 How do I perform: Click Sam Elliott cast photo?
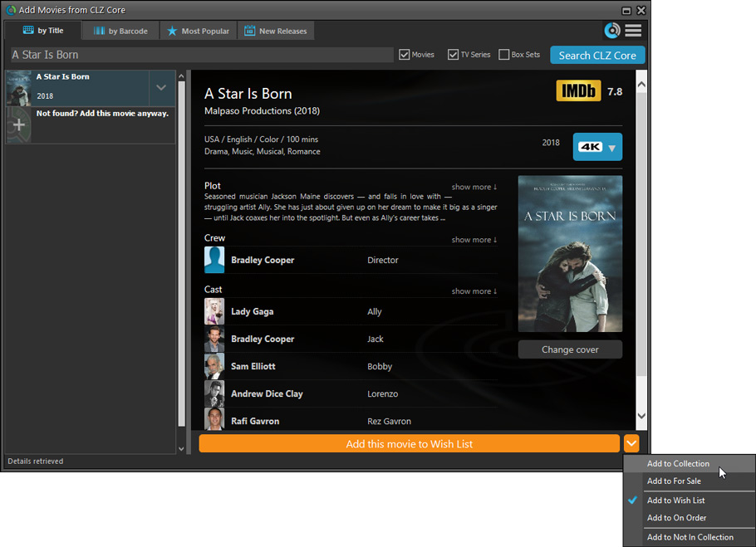pyautogui.click(x=214, y=366)
